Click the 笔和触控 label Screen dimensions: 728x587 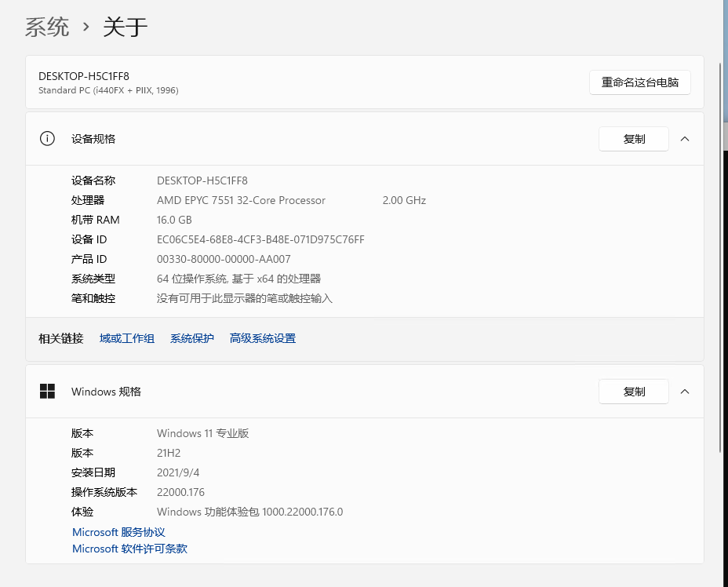tap(93, 298)
